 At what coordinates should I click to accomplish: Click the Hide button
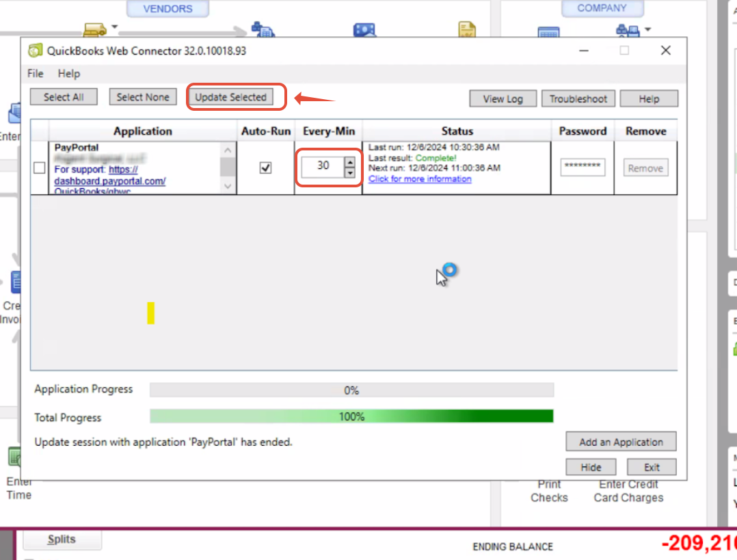(x=591, y=467)
